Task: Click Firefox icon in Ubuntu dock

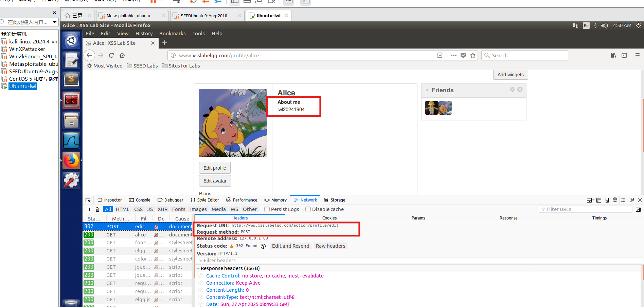Action: tap(71, 160)
